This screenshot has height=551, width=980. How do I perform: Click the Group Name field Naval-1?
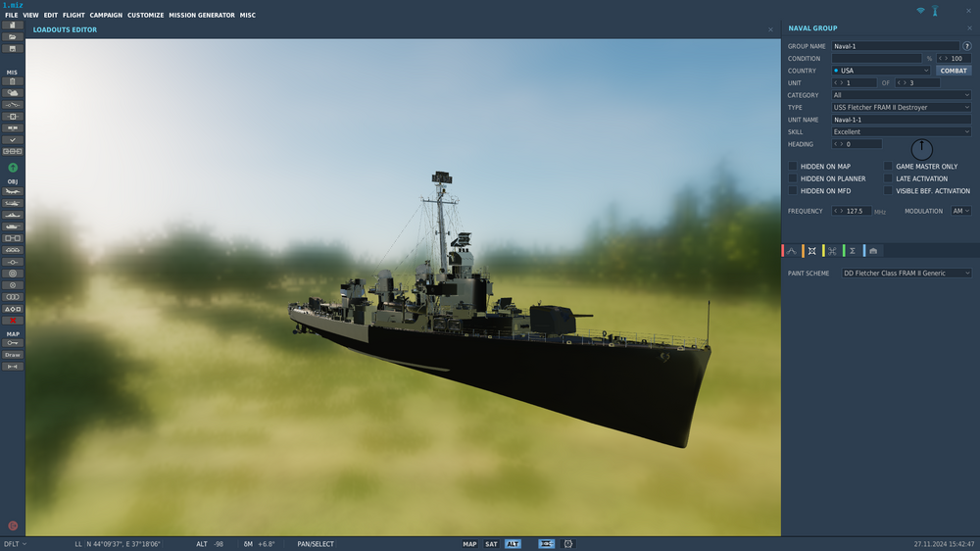(x=895, y=46)
